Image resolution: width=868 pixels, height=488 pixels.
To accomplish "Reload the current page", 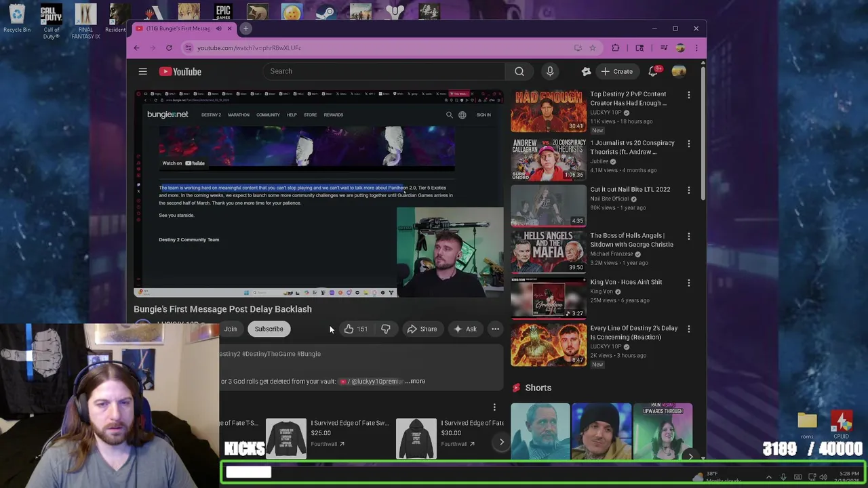I will click(169, 47).
